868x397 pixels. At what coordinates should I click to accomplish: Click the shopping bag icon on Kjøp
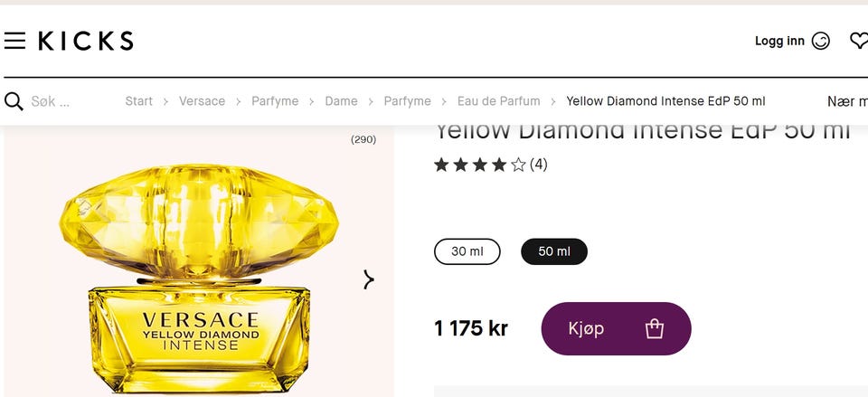655,329
